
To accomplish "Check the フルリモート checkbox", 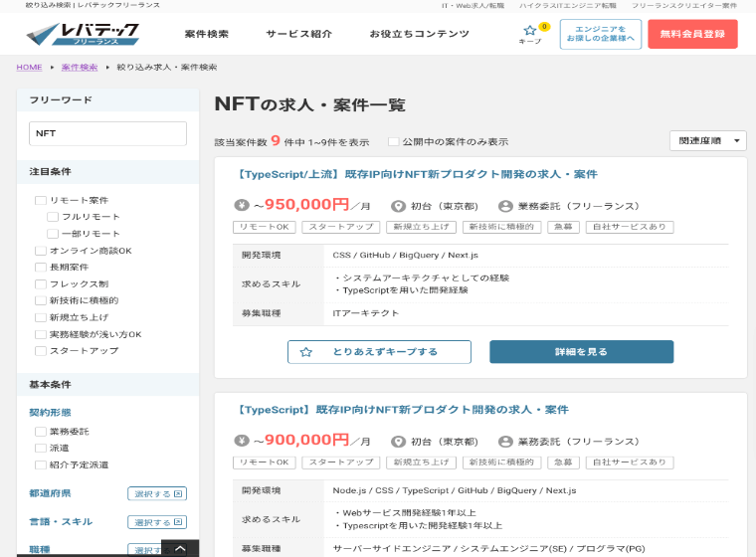I will [53, 217].
